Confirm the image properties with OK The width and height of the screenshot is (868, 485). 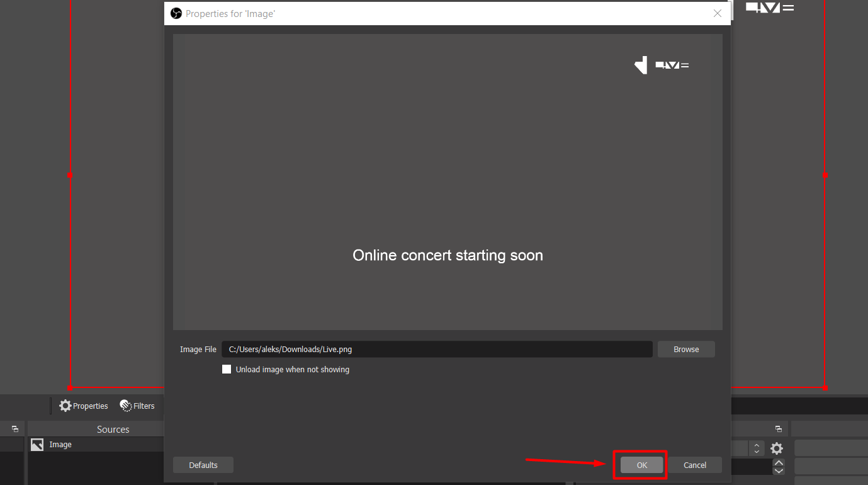(641, 465)
